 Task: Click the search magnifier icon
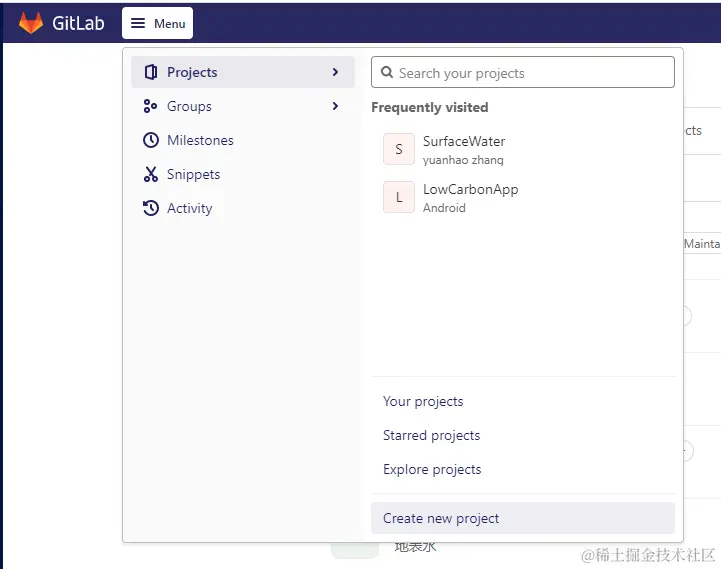point(386,73)
